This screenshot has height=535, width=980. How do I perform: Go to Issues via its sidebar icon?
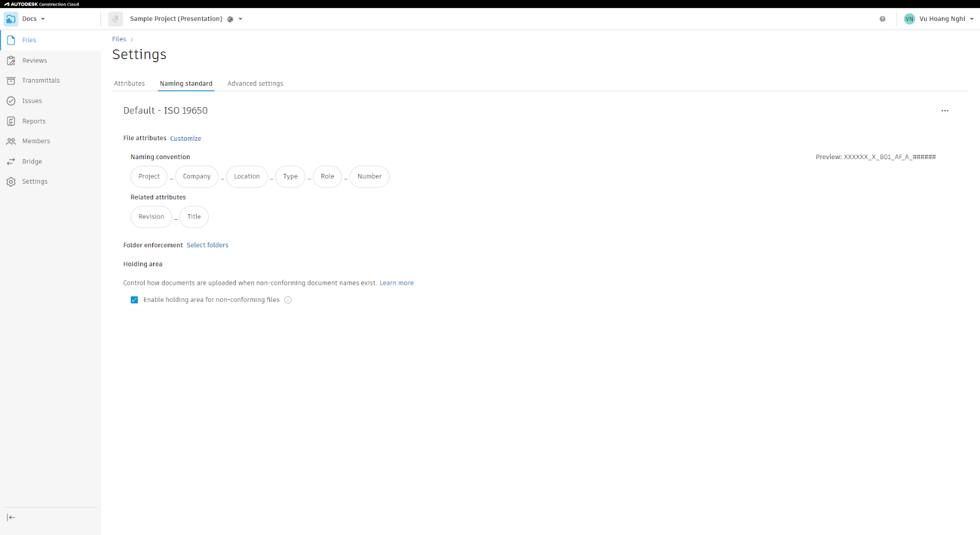pyautogui.click(x=11, y=101)
